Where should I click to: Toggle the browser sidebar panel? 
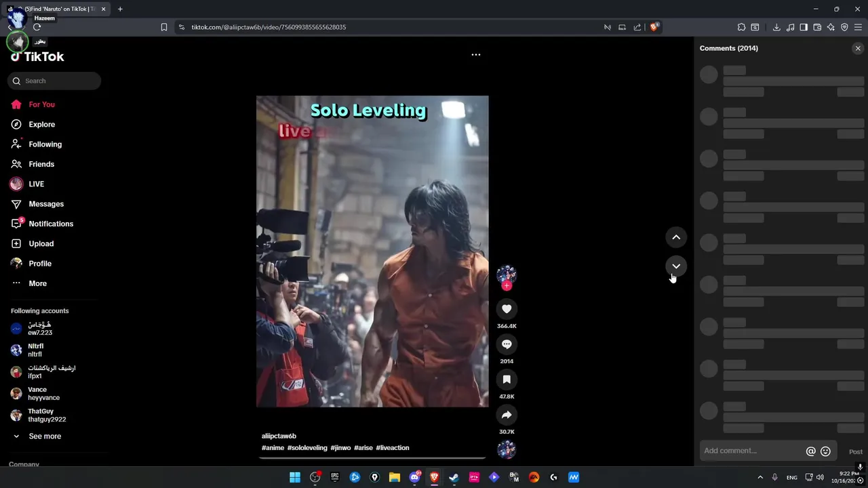pos(804,27)
